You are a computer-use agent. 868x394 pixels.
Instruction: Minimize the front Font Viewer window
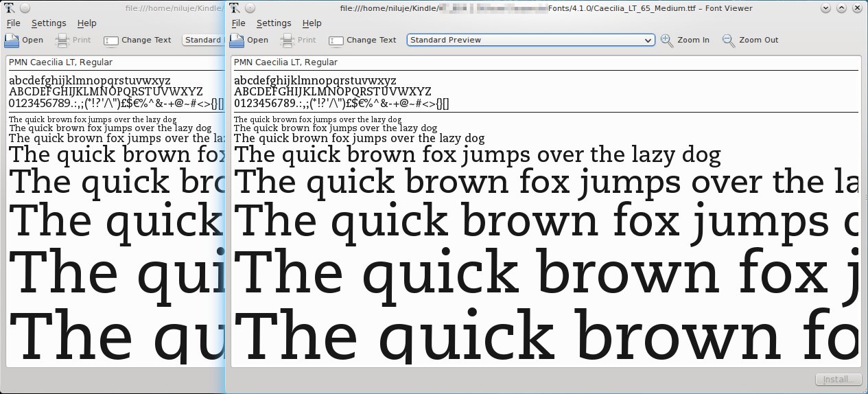825,8
